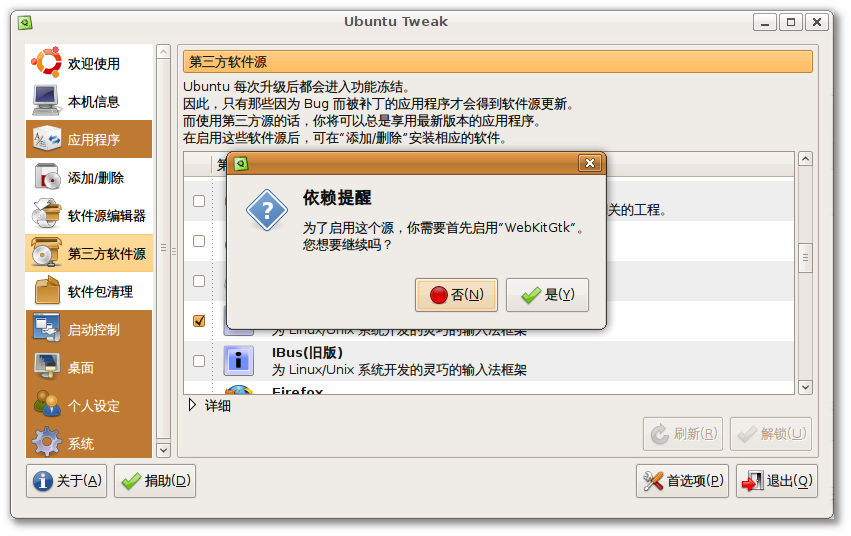Expand the 启动控制 category
Viewport: 851px width, 536px height.
(89, 329)
